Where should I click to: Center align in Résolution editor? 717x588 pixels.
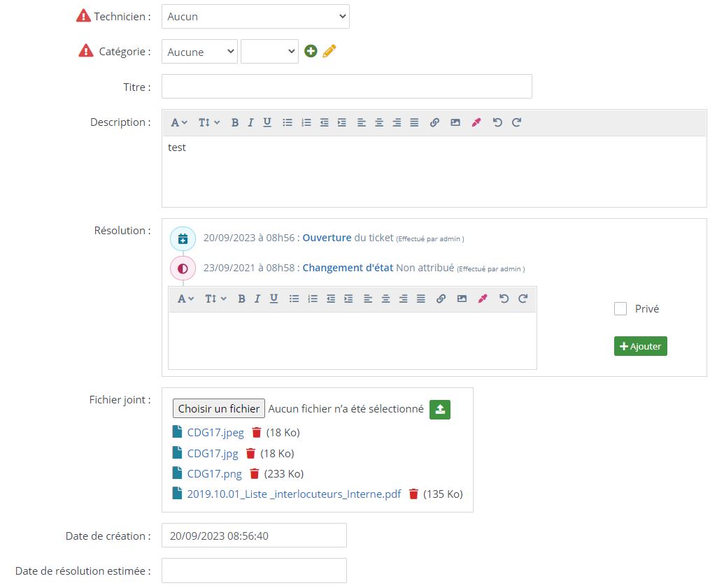386,299
